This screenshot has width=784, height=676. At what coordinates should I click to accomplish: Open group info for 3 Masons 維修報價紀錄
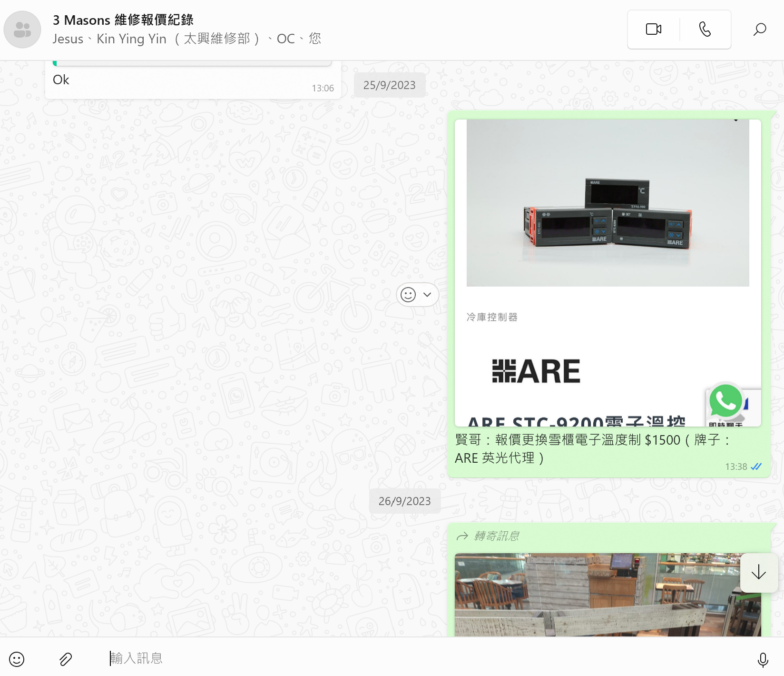pos(123,20)
